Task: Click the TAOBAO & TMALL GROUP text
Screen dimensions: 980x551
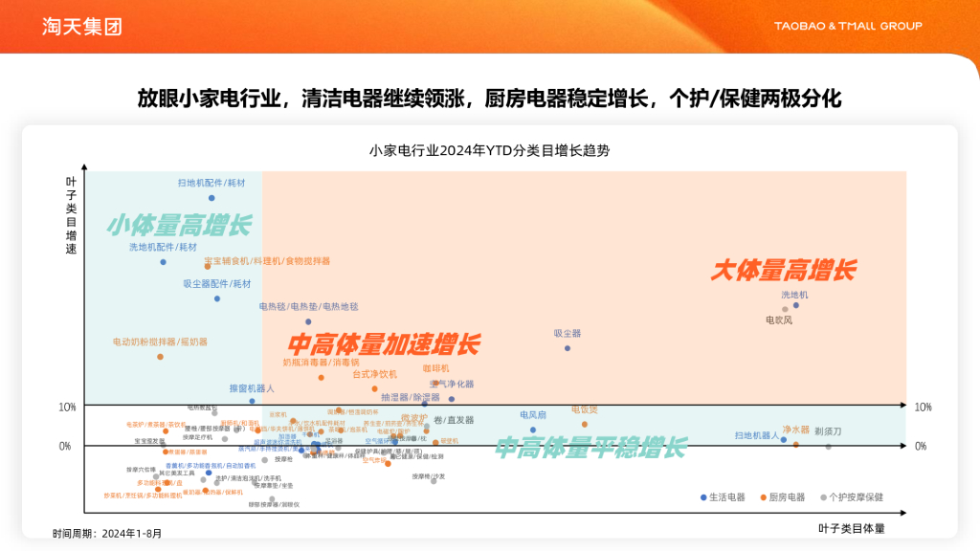Action: (848, 27)
